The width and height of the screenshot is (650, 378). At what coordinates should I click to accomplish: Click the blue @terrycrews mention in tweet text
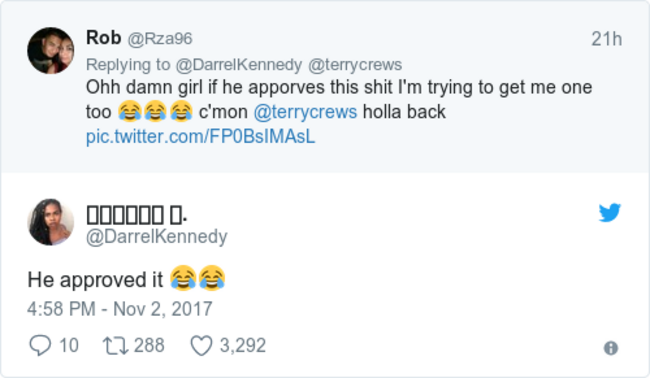305,112
